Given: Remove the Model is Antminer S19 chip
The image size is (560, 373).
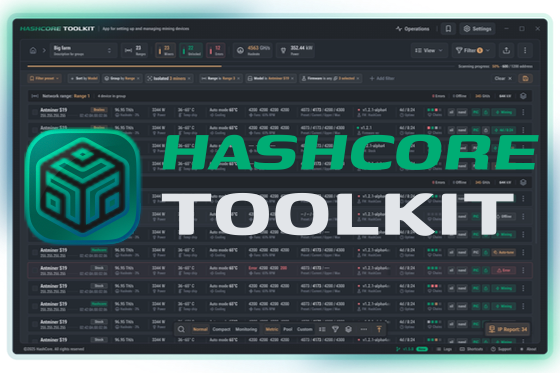Looking at the screenshot, I should pos(292,78).
